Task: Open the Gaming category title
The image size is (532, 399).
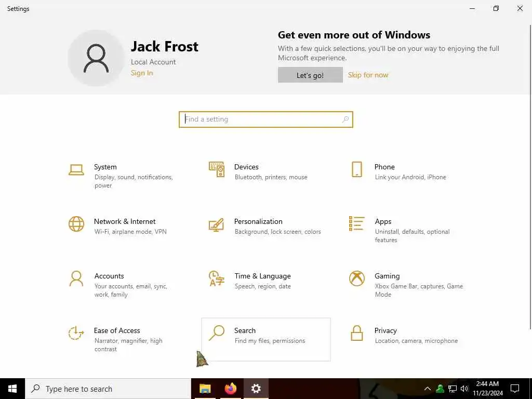Action: click(x=387, y=276)
